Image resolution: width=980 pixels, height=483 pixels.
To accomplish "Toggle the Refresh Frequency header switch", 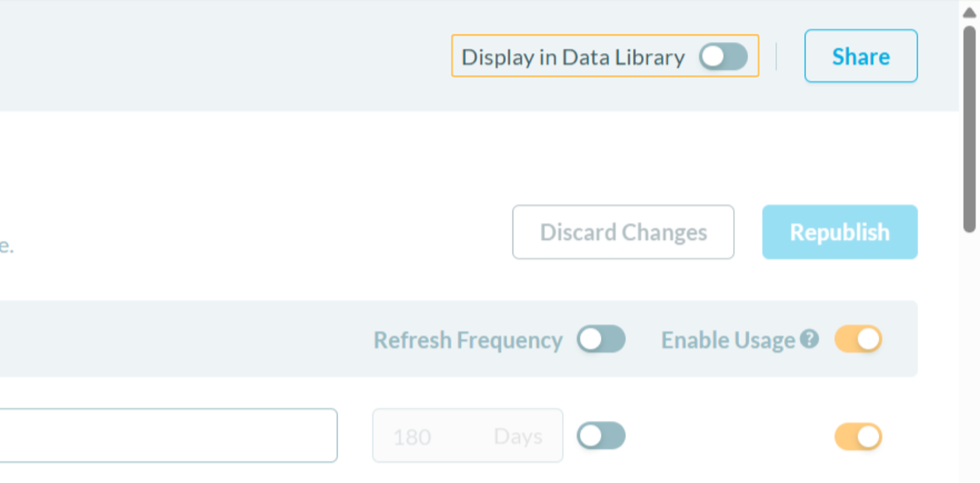I will pos(601,340).
